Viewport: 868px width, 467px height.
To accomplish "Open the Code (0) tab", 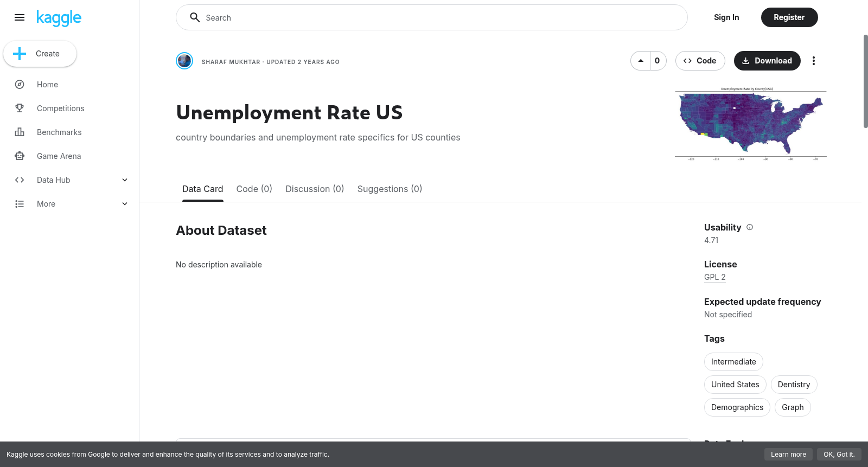I will 254,189.
